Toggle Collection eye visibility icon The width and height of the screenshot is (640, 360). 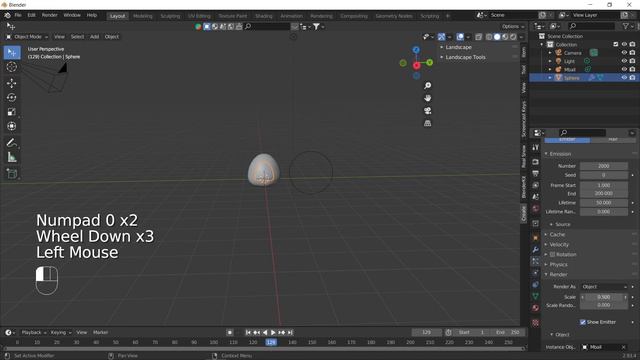(624, 44)
